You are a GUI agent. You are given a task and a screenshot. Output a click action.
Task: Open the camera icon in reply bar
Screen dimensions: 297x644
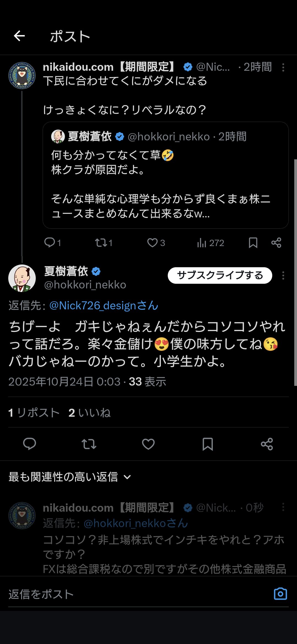tap(280, 594)
